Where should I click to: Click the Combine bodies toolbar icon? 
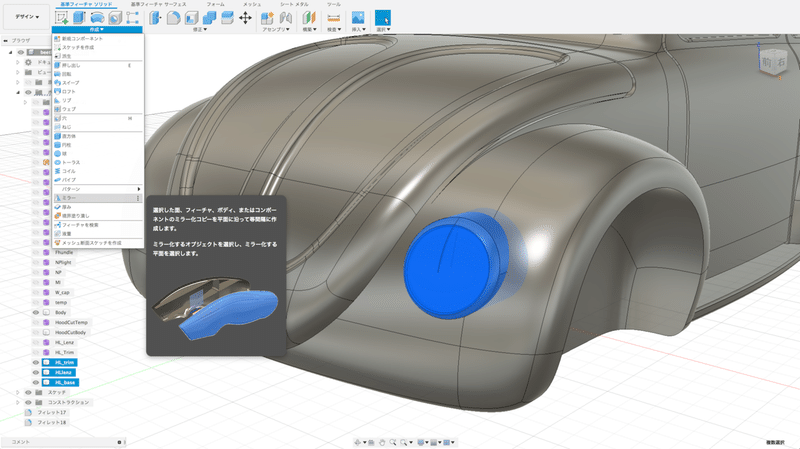tap(209, 18)
